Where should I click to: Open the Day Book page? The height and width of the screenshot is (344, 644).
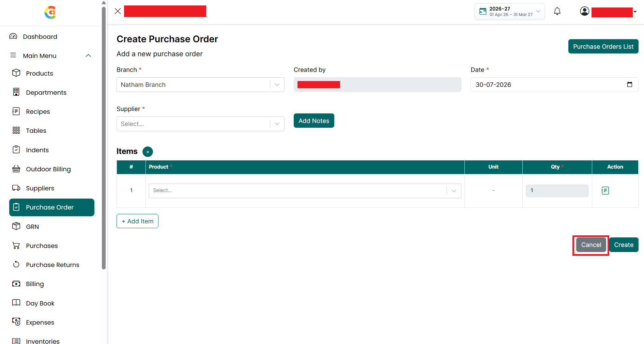pos(40,303)
